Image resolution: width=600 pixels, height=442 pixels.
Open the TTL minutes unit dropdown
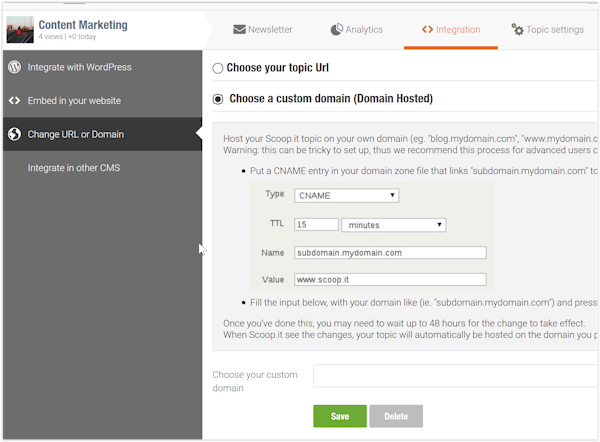tap(393, 225)
